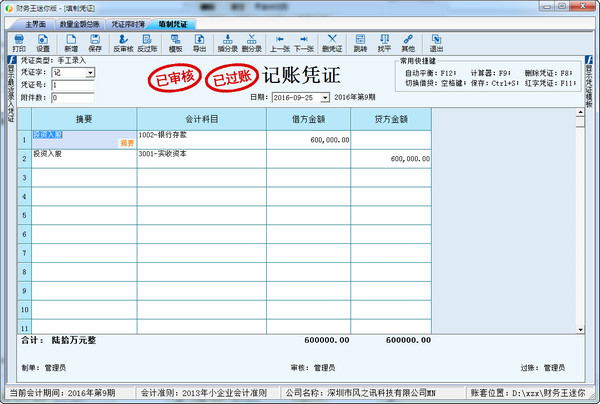Screen dimensions: 600x404
Task: Click the 导出 export icon
Action: coord(200,42)
